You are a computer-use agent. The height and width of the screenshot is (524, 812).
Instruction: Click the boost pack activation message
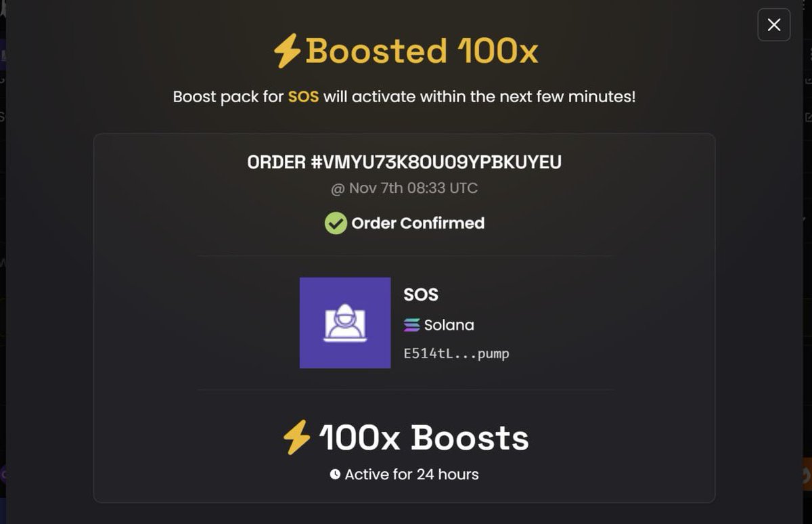[405, 97]
